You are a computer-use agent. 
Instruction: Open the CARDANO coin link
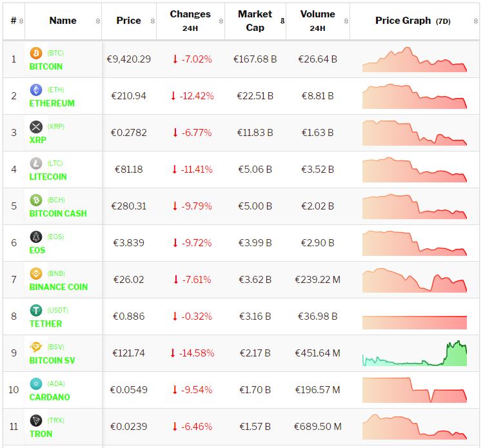pyautogui.click(x=50, y=397)
